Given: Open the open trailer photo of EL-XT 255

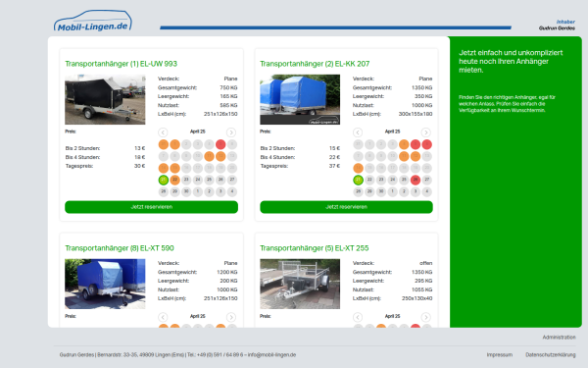Looking at the screenshot, I should 300,284.
